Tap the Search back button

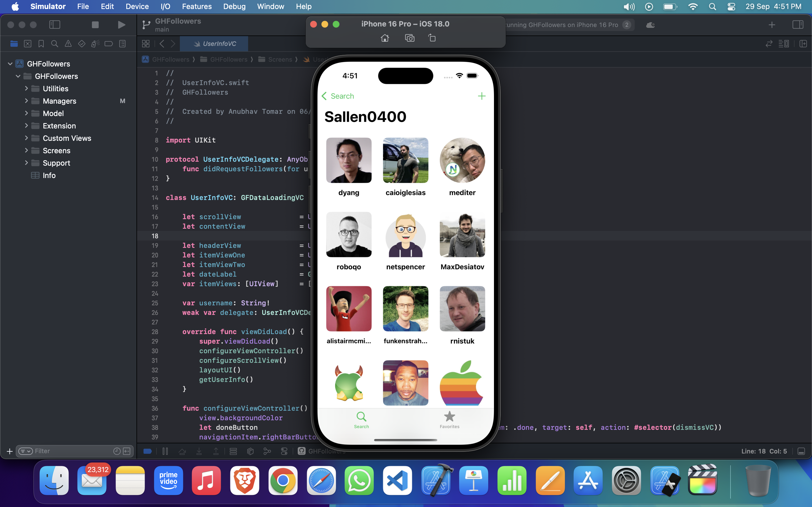click(x=337, y=96)
